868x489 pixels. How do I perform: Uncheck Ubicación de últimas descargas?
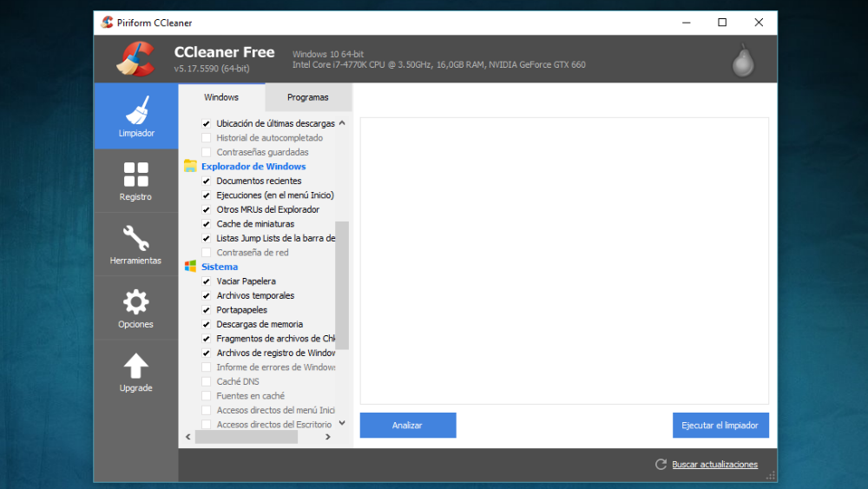click(x=207, y=123)
